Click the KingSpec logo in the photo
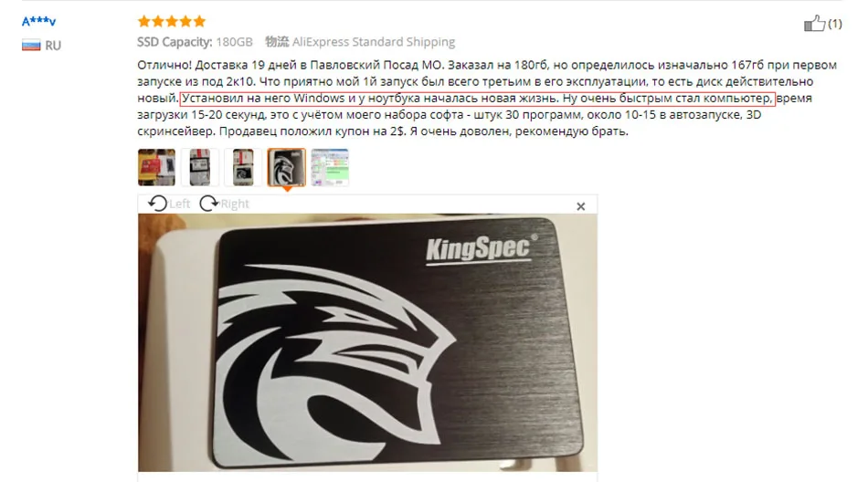The height and width of the screenshot is (482, 868). (481, 249)
